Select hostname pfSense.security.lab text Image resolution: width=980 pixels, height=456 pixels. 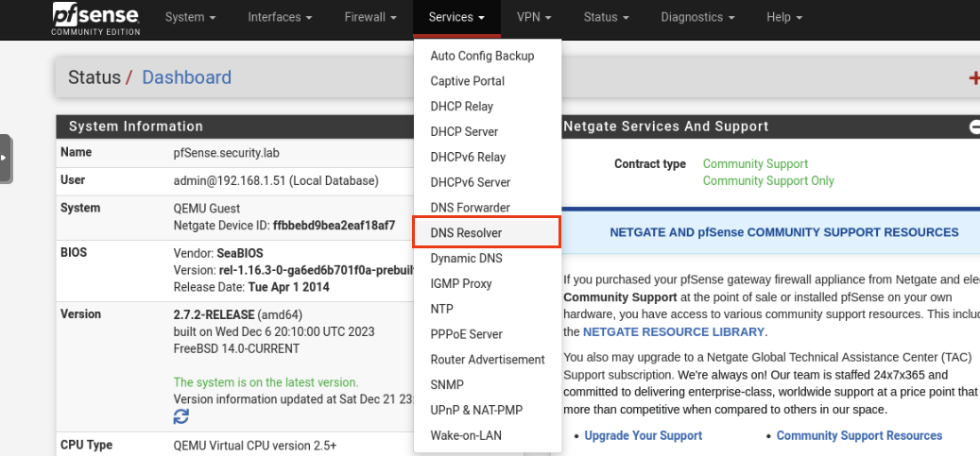[x=224, y=152]
